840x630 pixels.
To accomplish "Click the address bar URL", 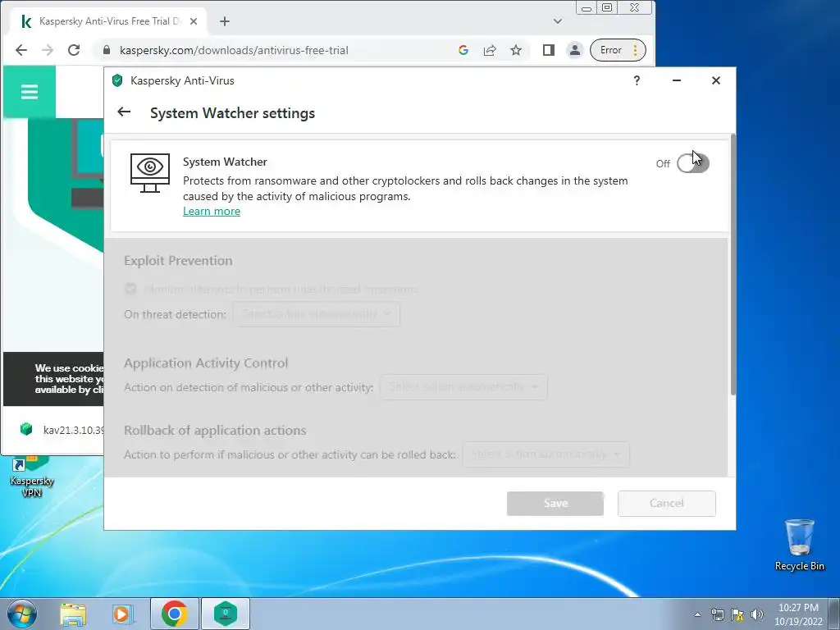I will pyautogui.click(x=234, y=50).
